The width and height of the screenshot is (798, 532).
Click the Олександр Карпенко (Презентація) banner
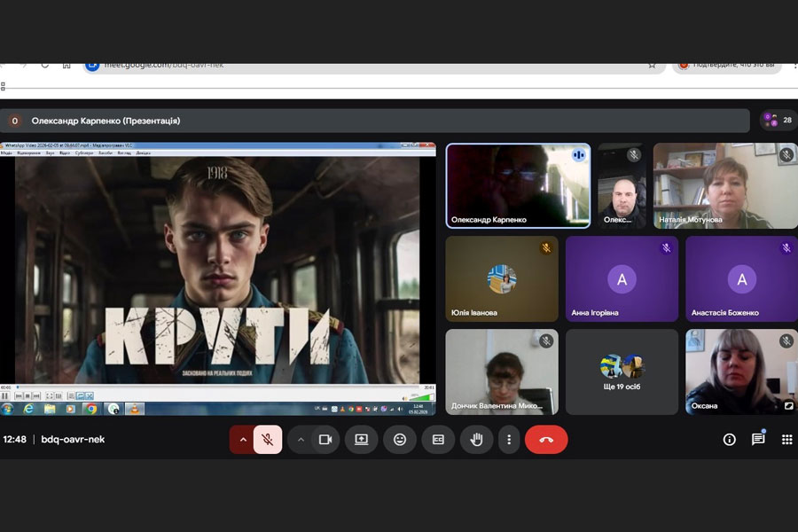click(x=375, y=121)
